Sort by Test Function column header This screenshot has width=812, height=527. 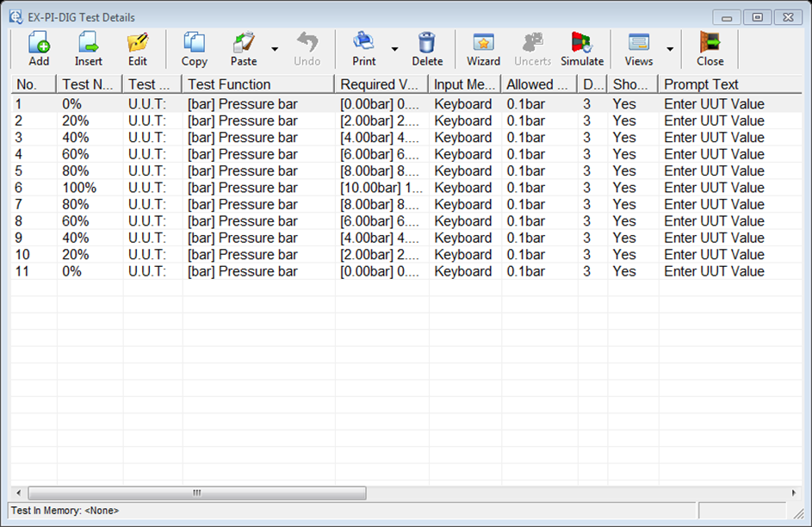257,84
